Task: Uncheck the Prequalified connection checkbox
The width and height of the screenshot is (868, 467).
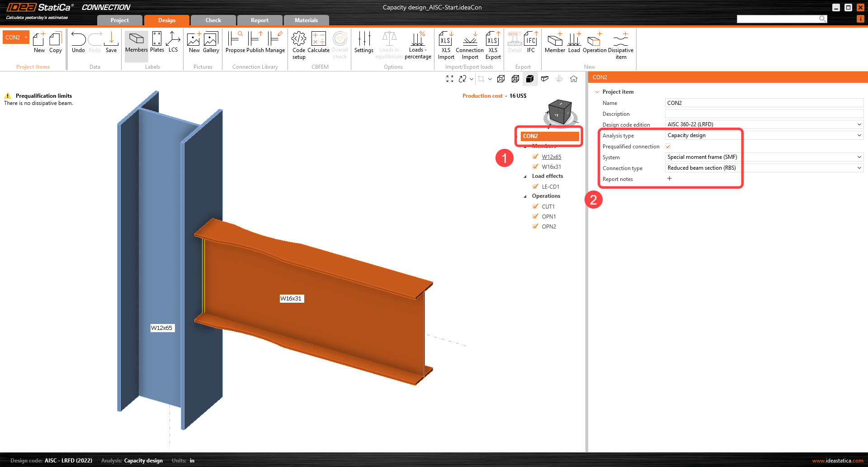Action: click(x=668, y=147)
